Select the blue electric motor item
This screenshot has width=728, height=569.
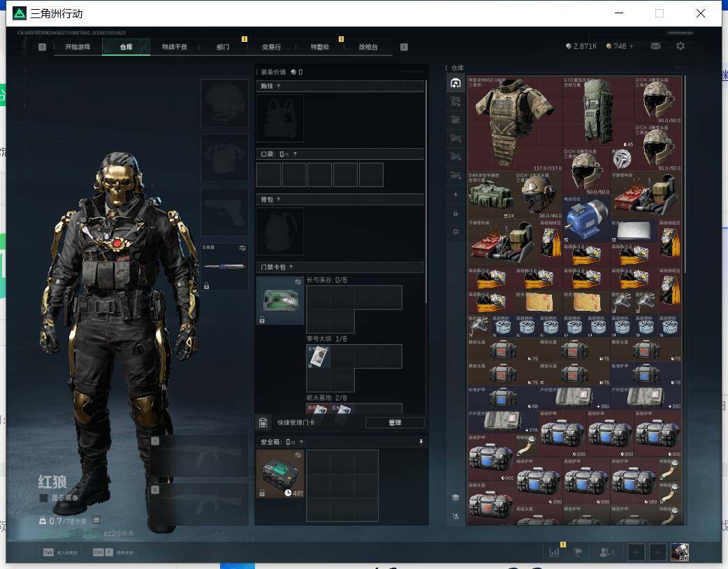(586, 219)
